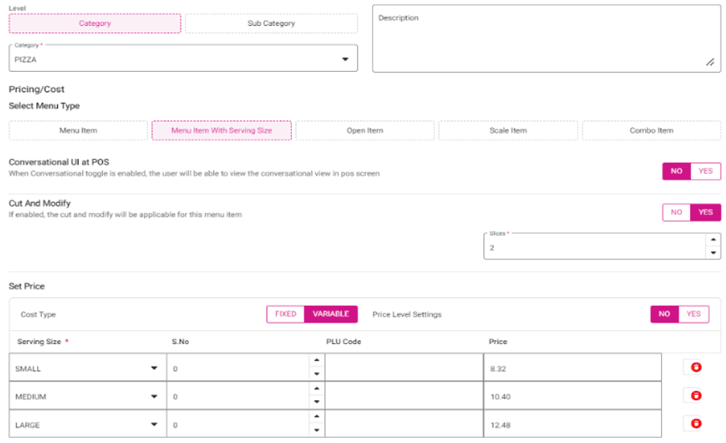Increase the Slices count with up arrow

(x=711, y=239)
